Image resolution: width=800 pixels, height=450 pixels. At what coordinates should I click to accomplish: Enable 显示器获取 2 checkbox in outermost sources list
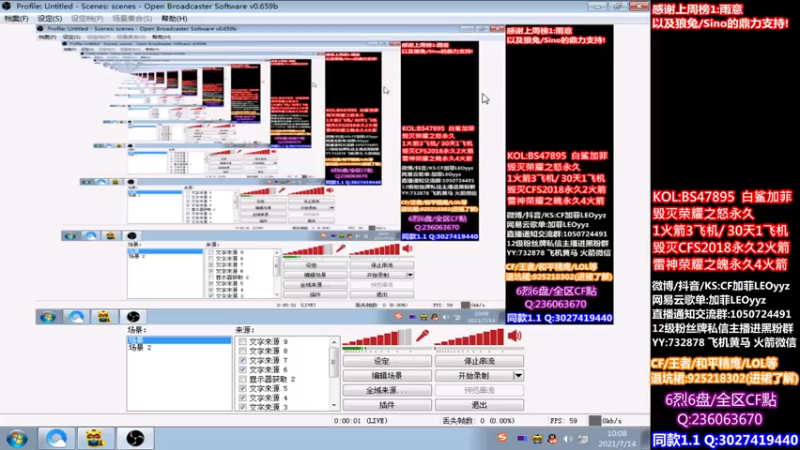pyautogui.click(x=242, y=379)
